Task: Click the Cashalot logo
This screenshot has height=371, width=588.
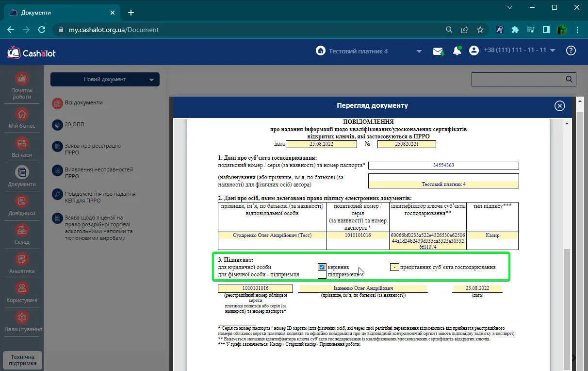Action: 32,52
